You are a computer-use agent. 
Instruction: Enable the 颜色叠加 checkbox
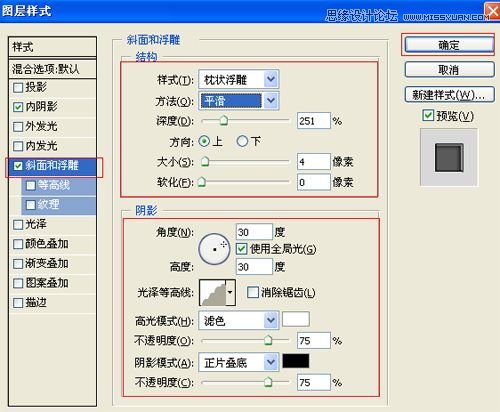(x=18, y=244)
